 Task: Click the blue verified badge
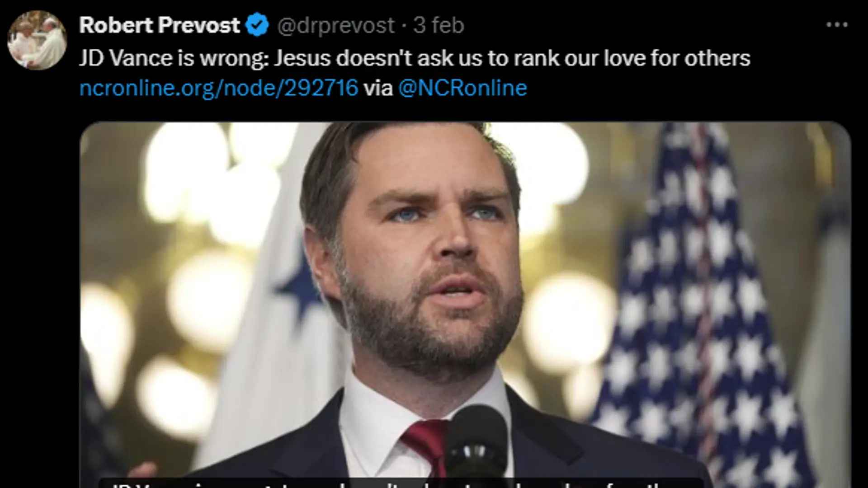257,25
